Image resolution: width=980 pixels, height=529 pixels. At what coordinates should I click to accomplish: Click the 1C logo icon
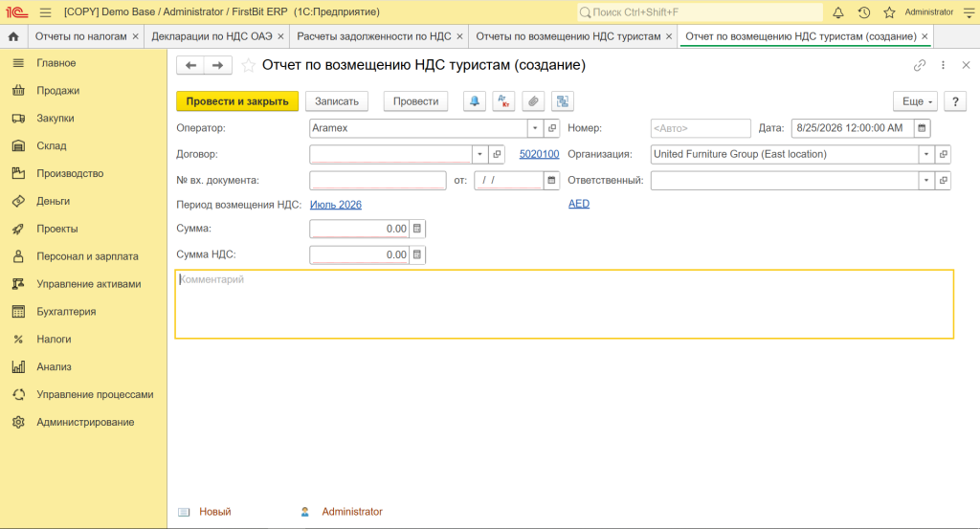coord(17,11)
